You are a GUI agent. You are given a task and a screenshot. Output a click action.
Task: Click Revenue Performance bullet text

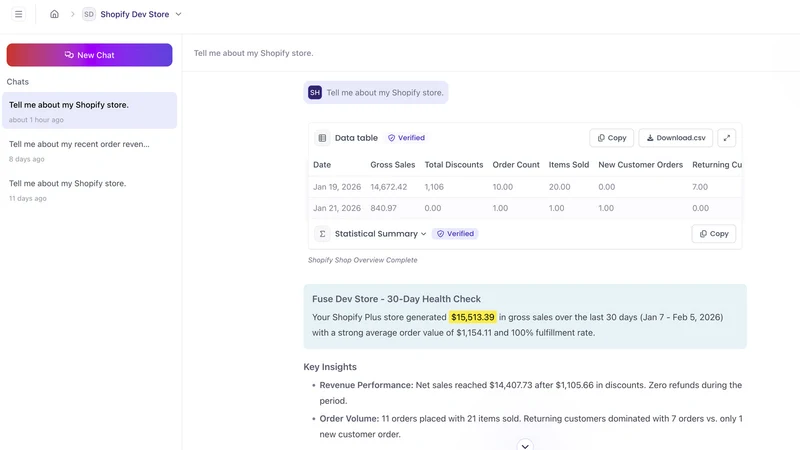coord(531,393)
